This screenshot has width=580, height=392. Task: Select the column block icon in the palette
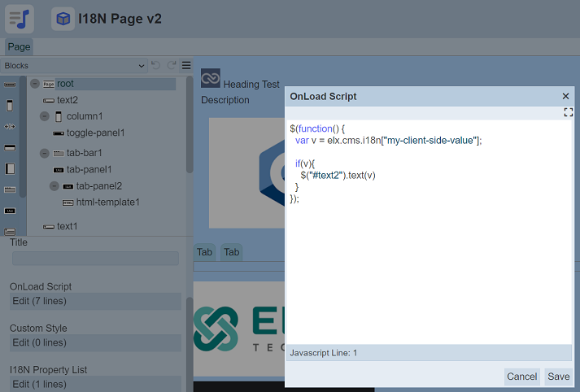click(10, 106)
